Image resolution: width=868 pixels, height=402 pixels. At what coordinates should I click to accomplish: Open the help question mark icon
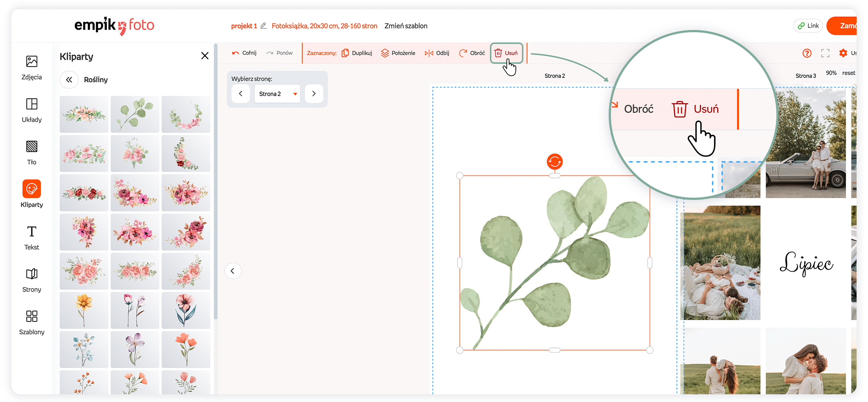(x=807, y=53)
